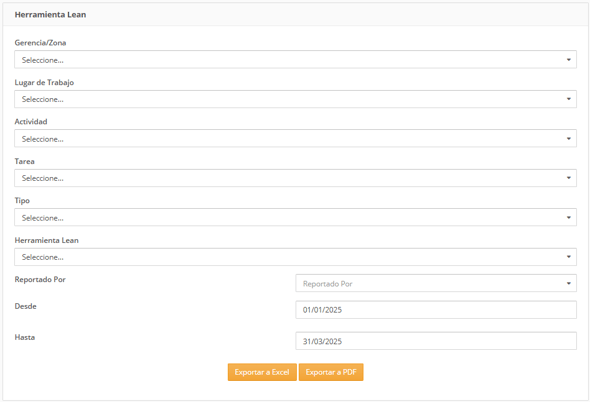Open the Gerencia/Zona dropdown
This screenshot has width=590, height=402.
point(295,59)
